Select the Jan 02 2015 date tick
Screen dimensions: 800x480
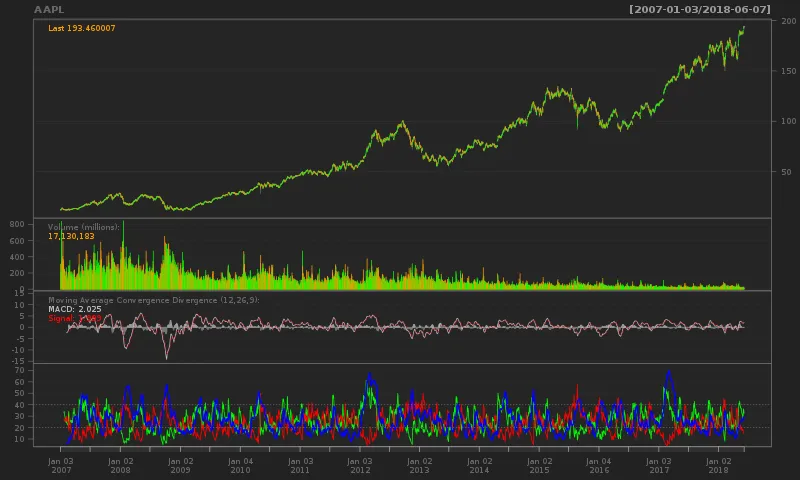539,465
